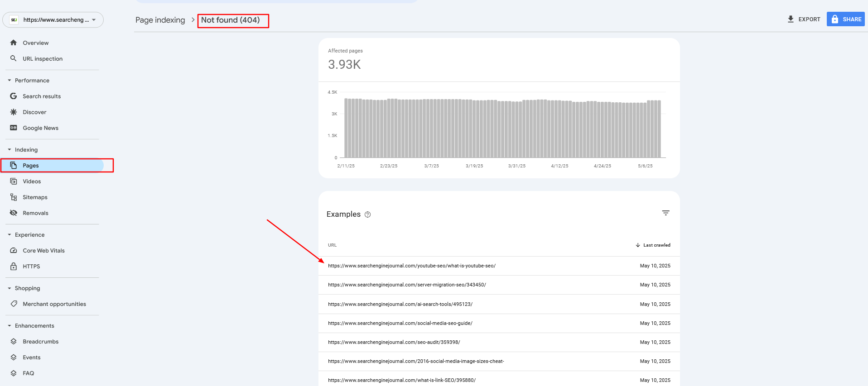Click the 3/19/25 chart date label

[x=474, y=166]
